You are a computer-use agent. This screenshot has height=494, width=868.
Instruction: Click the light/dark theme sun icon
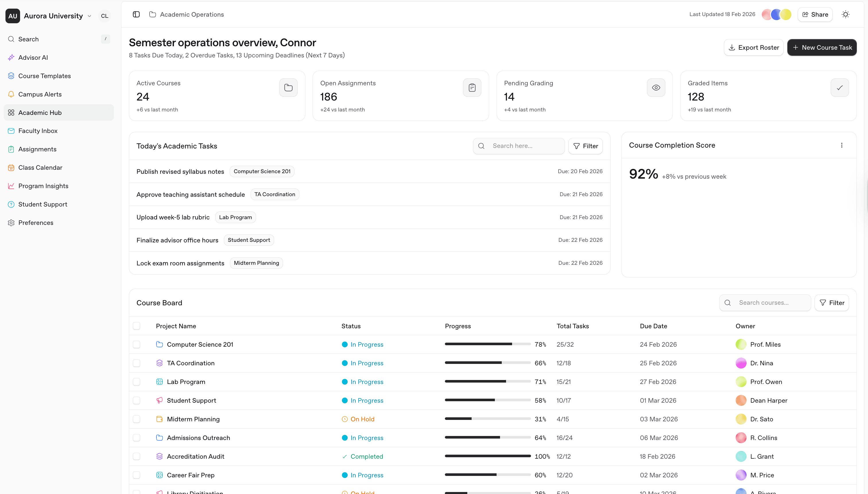pos(845,14)
